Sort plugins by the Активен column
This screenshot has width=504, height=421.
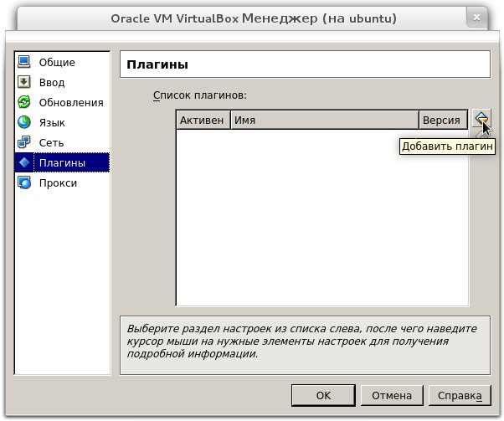coord(202,121)
